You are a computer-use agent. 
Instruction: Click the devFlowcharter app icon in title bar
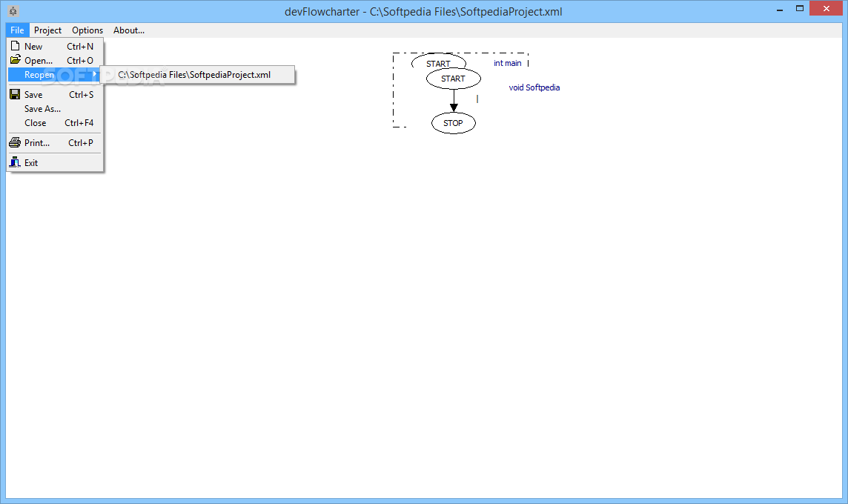[13, 11]
